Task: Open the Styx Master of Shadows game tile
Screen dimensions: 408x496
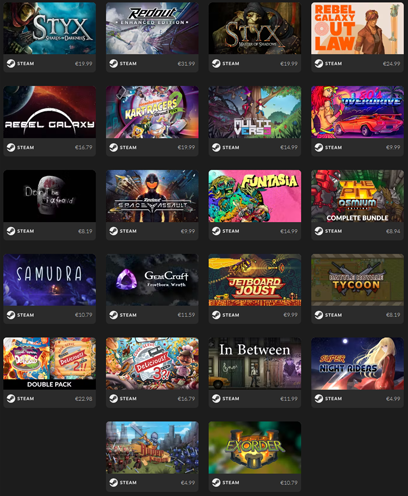Action: coord(255,28)
